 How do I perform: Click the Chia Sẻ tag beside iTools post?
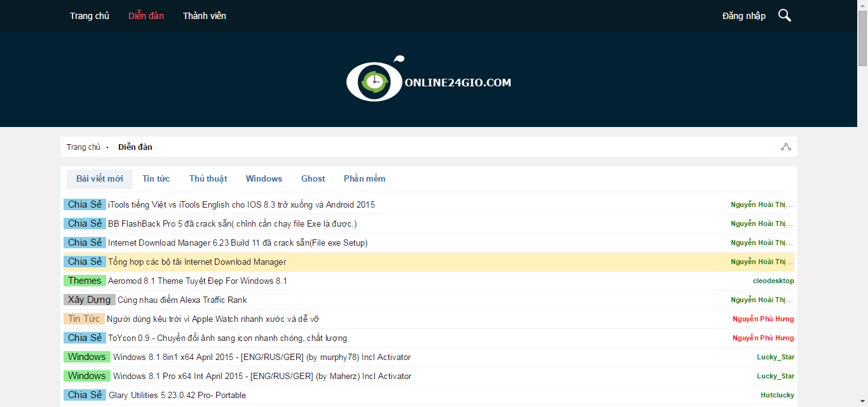point(85,204)
